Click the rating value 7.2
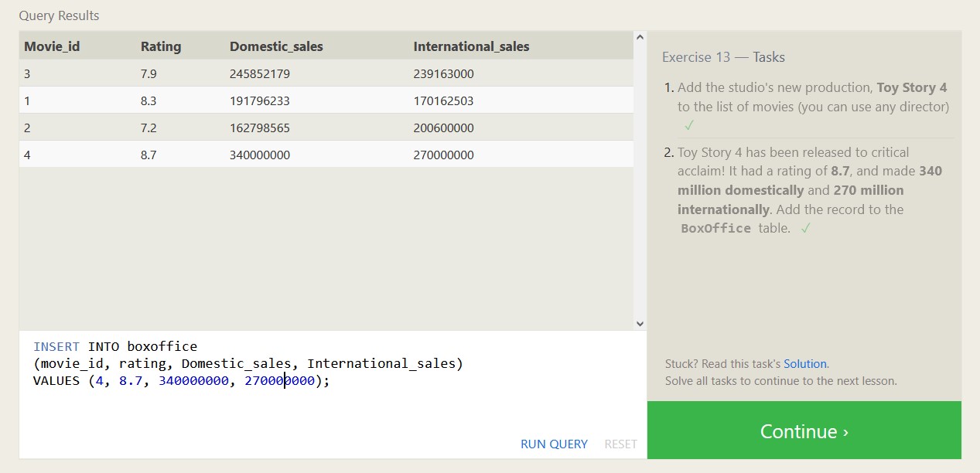Screen dimensions: 980x473 pyautogui.click(x=149, y=128)
